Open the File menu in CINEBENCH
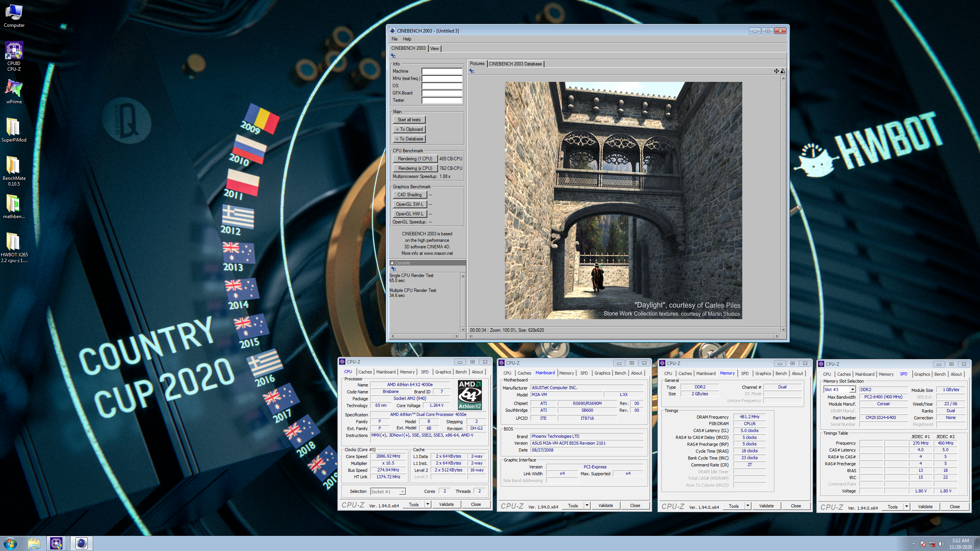Image resolution: width=980 pixels, height=551 pixels. point(395,39)
